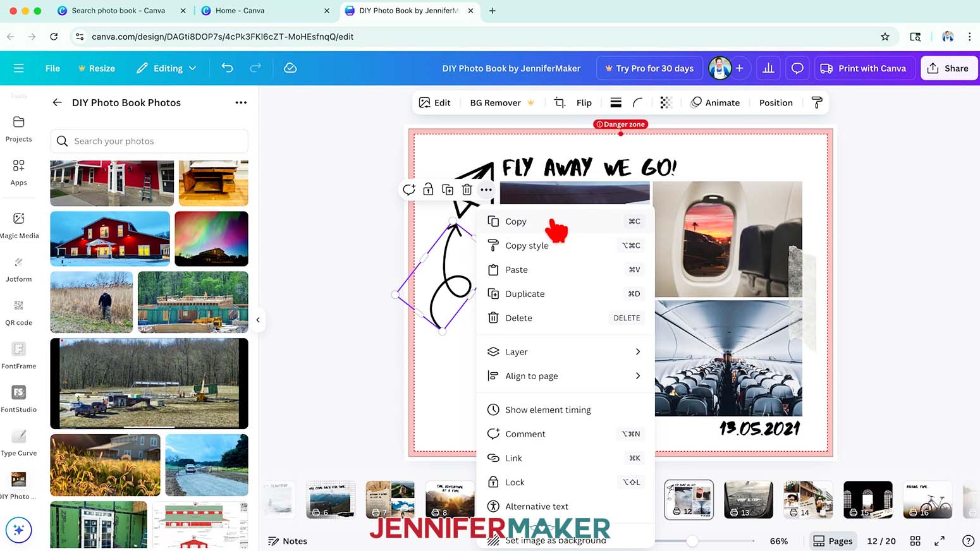Click the Resize button
This screenshot has width=980, height=551.
(96, 68)
